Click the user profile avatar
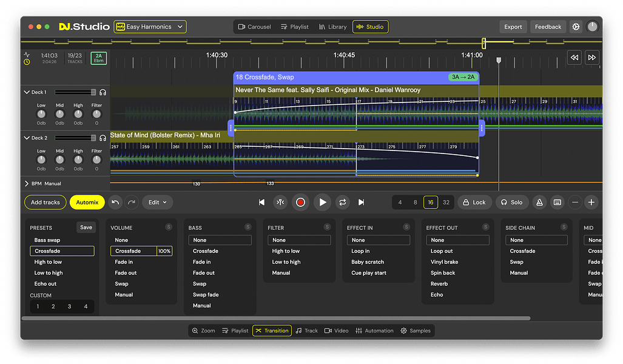 point(592,27)
